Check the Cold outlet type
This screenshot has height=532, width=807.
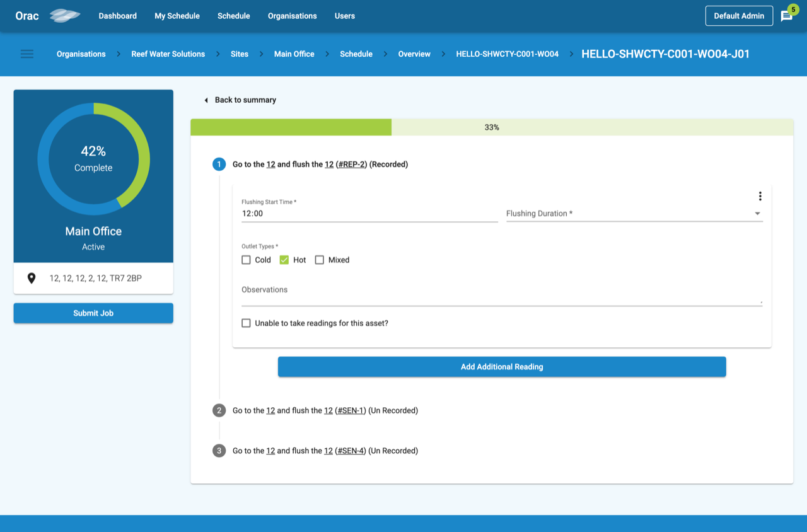click(x=247, y=260)
